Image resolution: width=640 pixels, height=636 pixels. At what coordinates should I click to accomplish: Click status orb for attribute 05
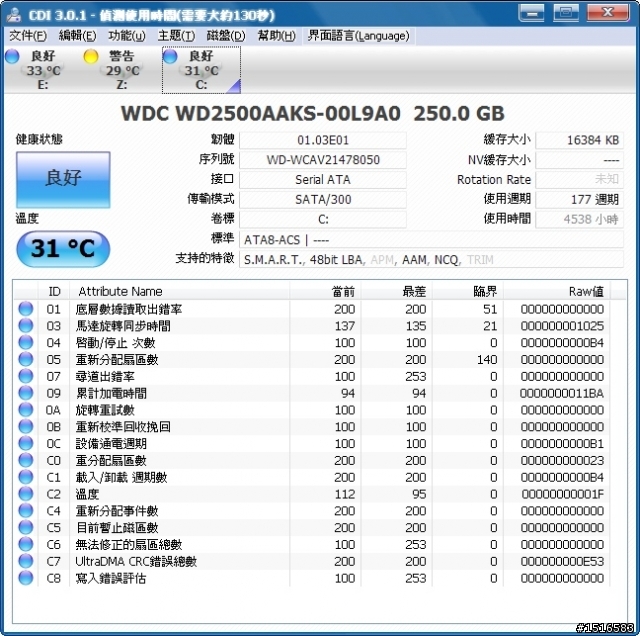click(26, 359)
